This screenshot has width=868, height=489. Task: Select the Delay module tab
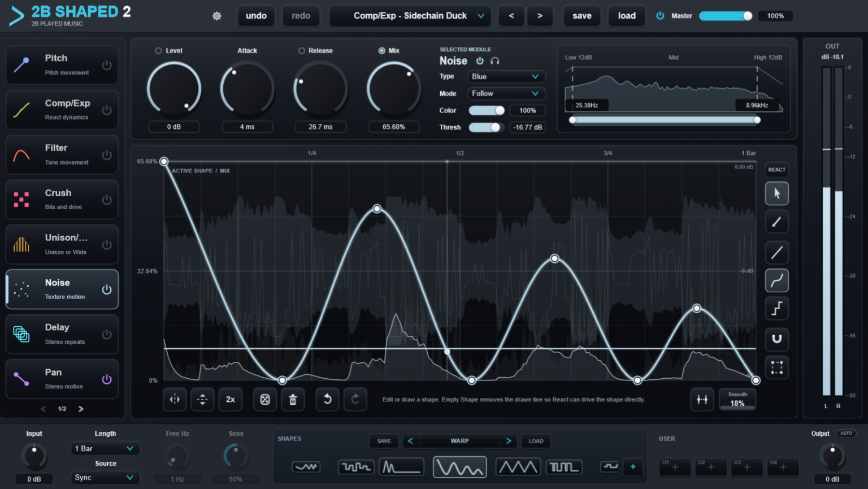click(x=62, y=334)
